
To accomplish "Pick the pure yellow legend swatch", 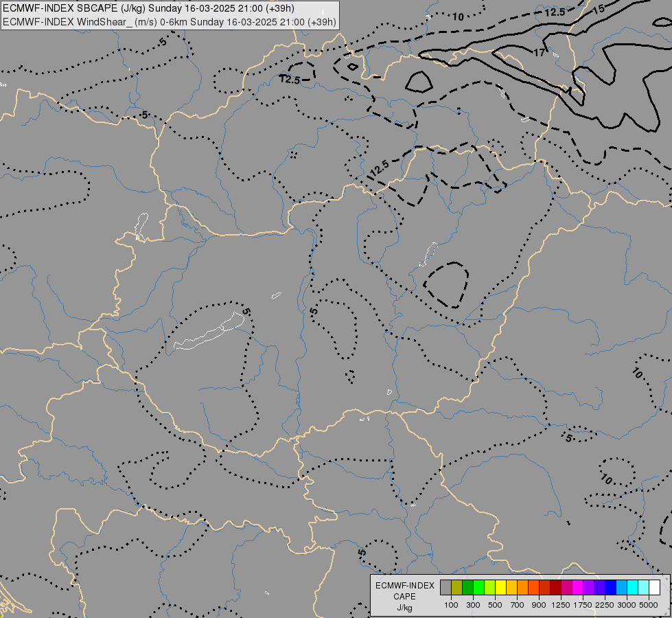I will click(x=500, y=587).
